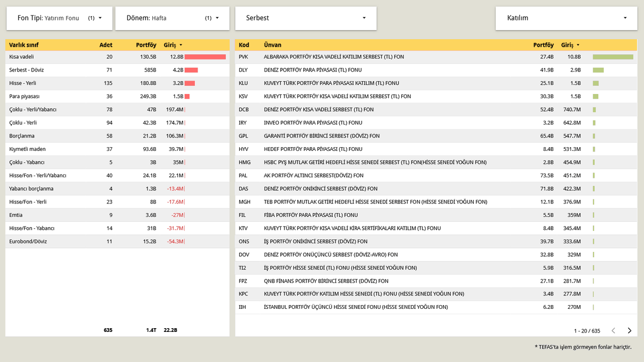Image resolution: width=644 pixels, height=362 pixels.
Task: Click fund code PAL
Action: pos(243,175)
